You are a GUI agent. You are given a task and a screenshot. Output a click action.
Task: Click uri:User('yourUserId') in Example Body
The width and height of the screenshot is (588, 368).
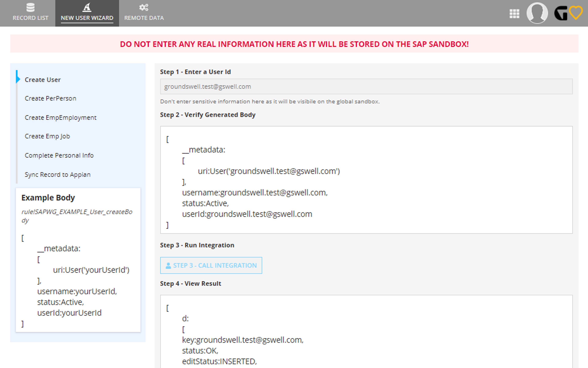point(91,270)
